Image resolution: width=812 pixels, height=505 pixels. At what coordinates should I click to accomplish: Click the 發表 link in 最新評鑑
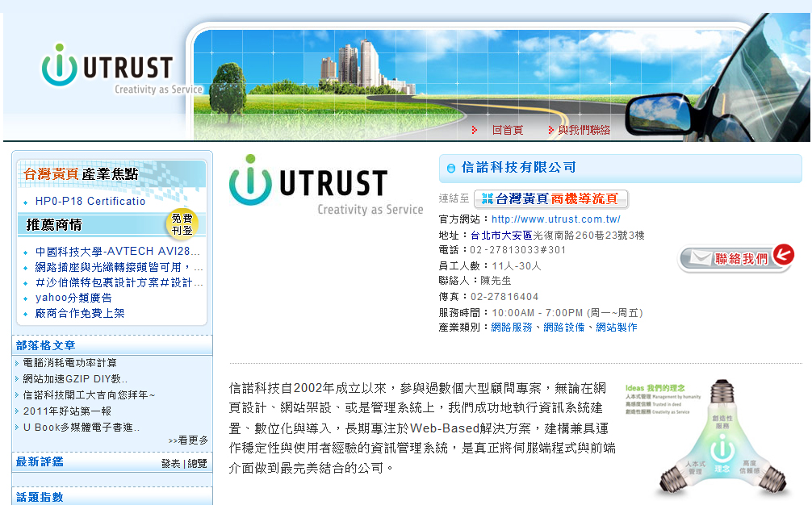tap(171, 464)
